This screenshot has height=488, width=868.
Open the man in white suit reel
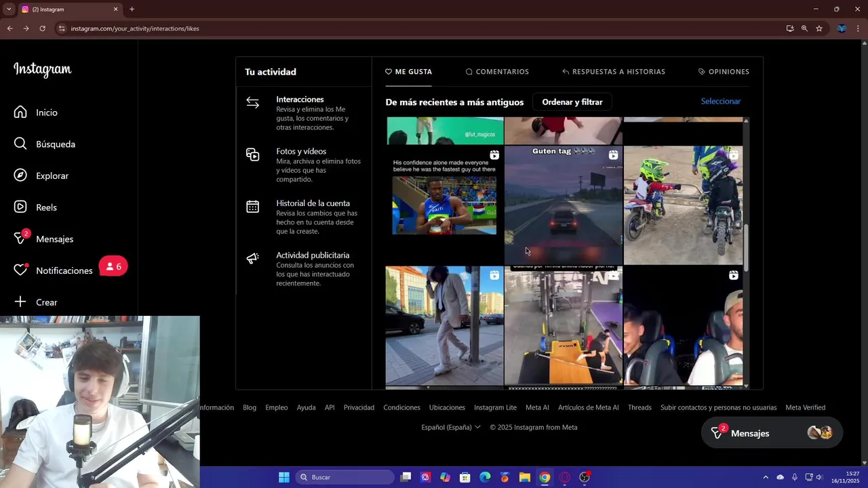(x=444, y=325)
